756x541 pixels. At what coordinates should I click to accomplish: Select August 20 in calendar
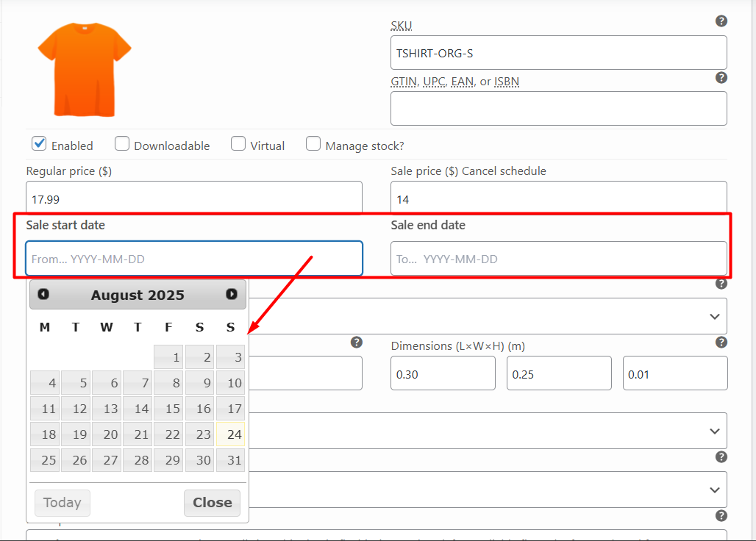[107, 434]
